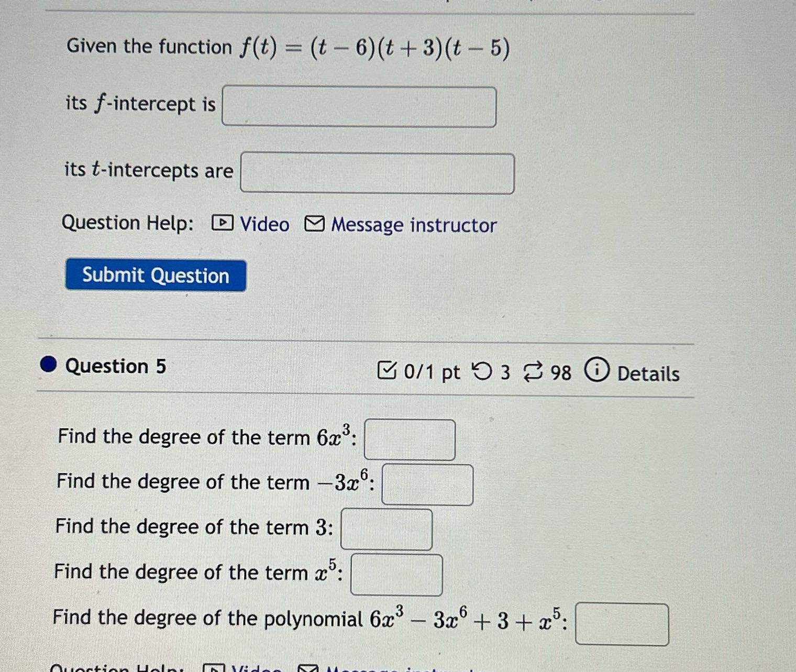Click the Video icon at the bottom Question Help row
This screenshot has height=672, width=796.
(x=215, y=668)
